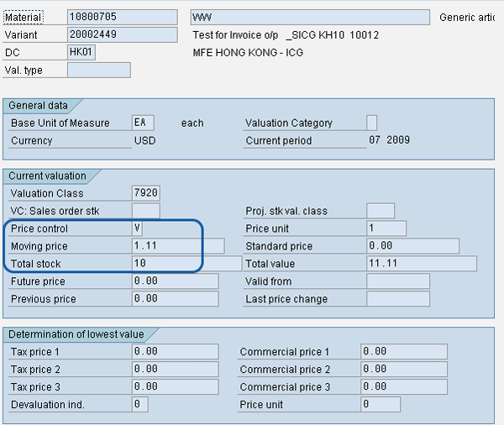Select the Variant field showing 20002449
504x425 pixels.
(x=122, y=34)
